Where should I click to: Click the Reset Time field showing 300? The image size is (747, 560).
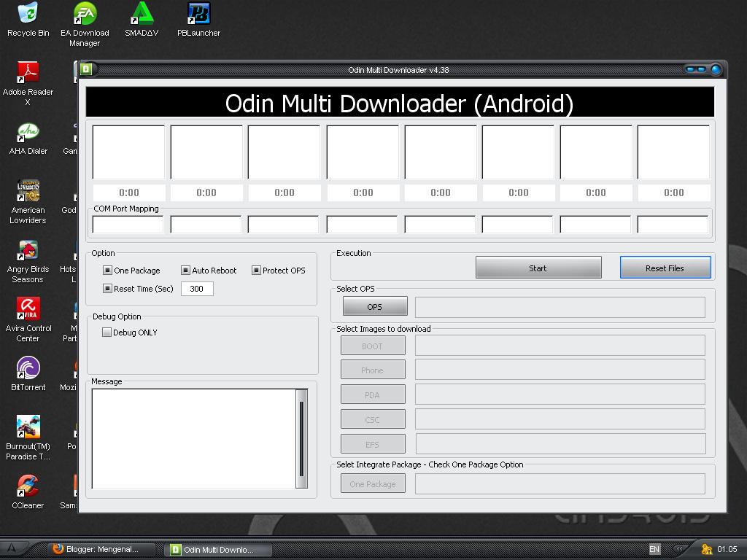pos(197,289)
